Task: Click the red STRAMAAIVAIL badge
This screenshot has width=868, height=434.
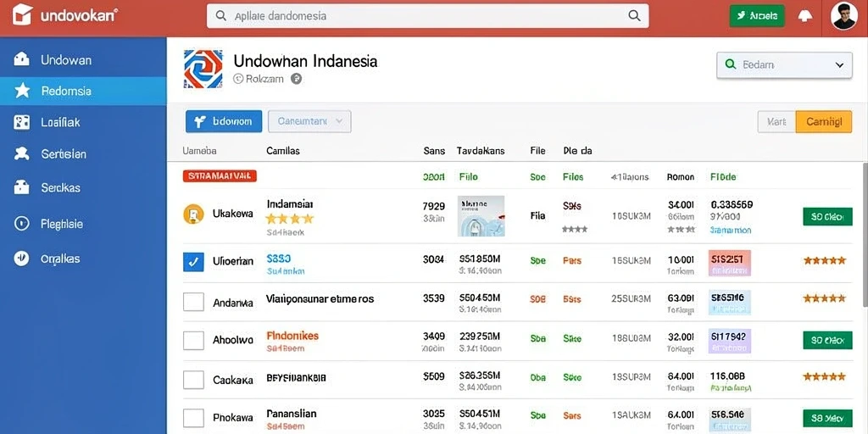Action: click(x=220, y=176)
